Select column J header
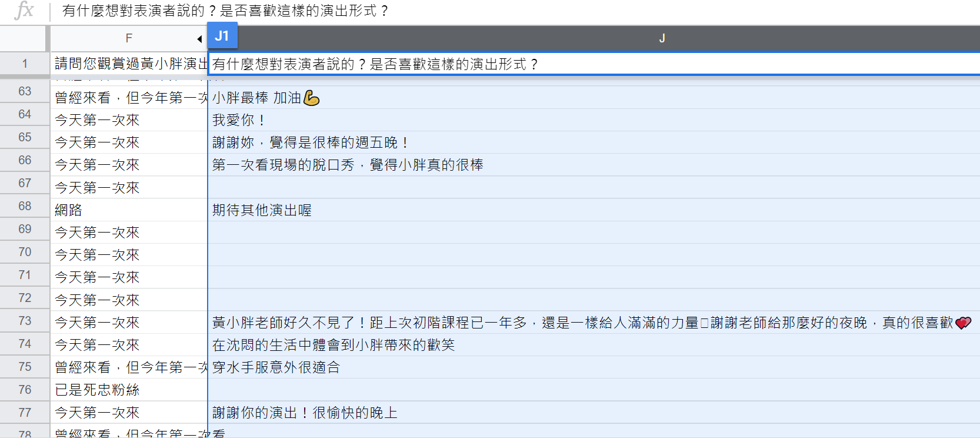The image size is (980, 438). pos(662,38)
